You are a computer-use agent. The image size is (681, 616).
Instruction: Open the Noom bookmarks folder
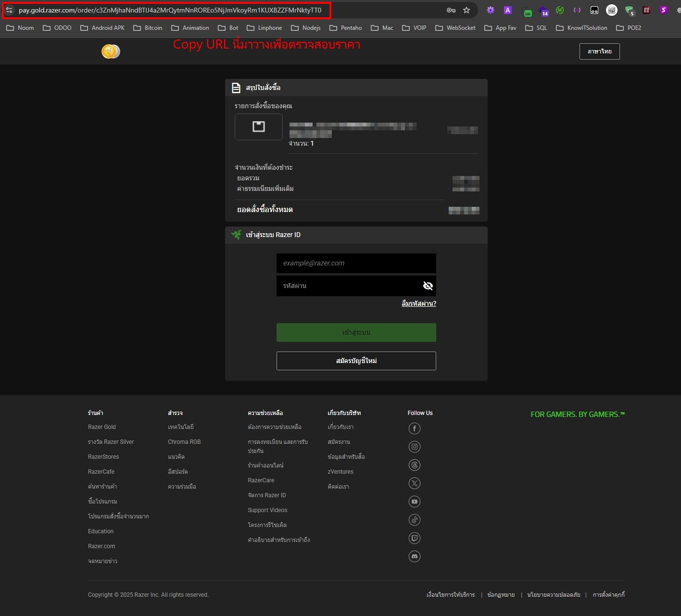tap(20, 28)
